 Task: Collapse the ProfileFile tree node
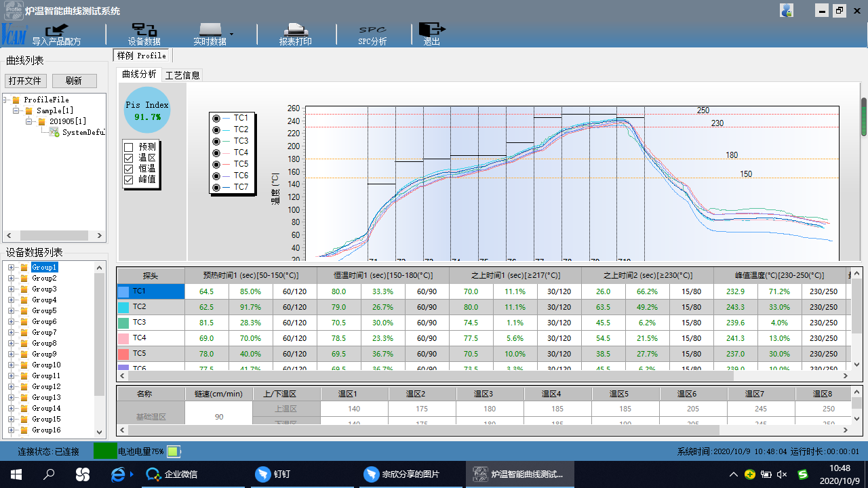(x=6, y=100)
